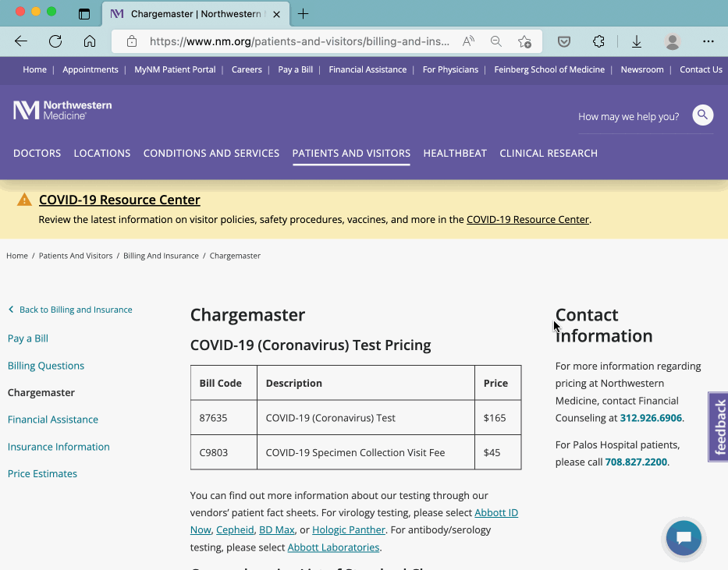
Task: Open the browser profile avatar
Action: (x=672, y=42)
